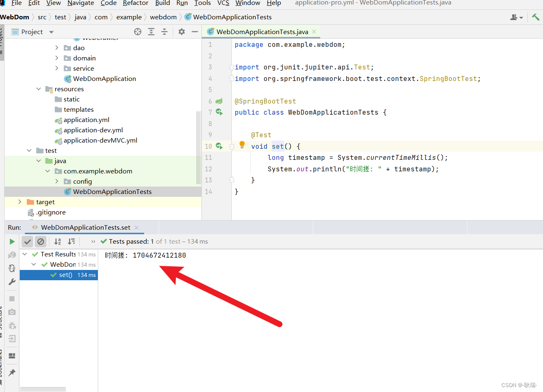
Task: Click the run test gutter icon on line 10
Action: pos(219,146)
